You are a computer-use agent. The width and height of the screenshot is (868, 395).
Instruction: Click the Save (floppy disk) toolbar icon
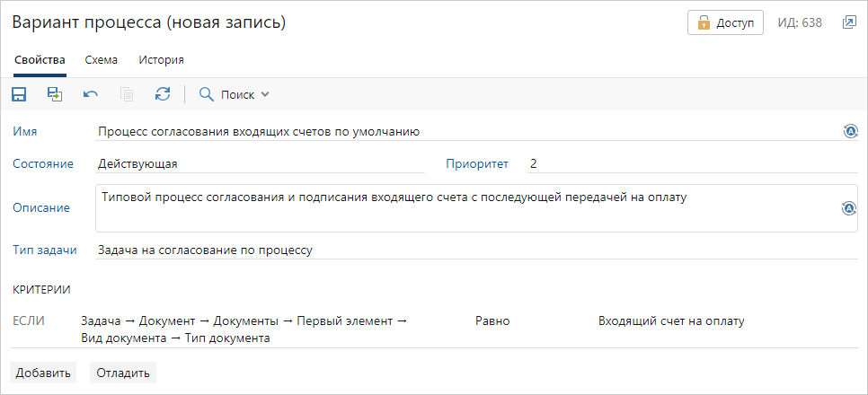[x=19, y=94]
